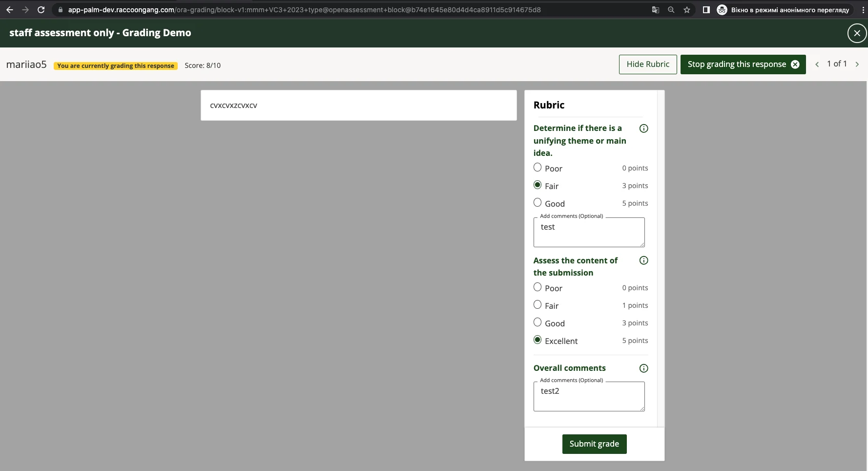Image resolution: width=868 pixels, height=471 pixels.
Task: Submit the grade
Action: (594, 444)
